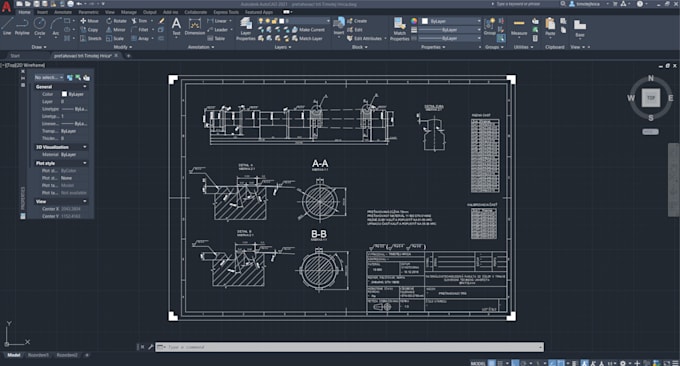Select the Arc tool
Viewport: 680px width, 366px height.
(x=56, y=26)
